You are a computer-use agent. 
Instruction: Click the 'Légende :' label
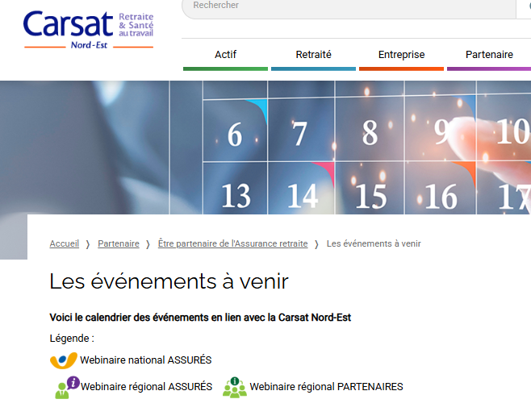pos(72,338)
